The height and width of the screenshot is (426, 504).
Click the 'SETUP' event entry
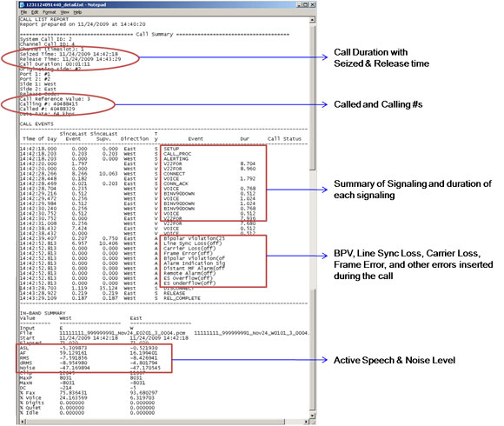pyautogui.click(x=171, y=149)
